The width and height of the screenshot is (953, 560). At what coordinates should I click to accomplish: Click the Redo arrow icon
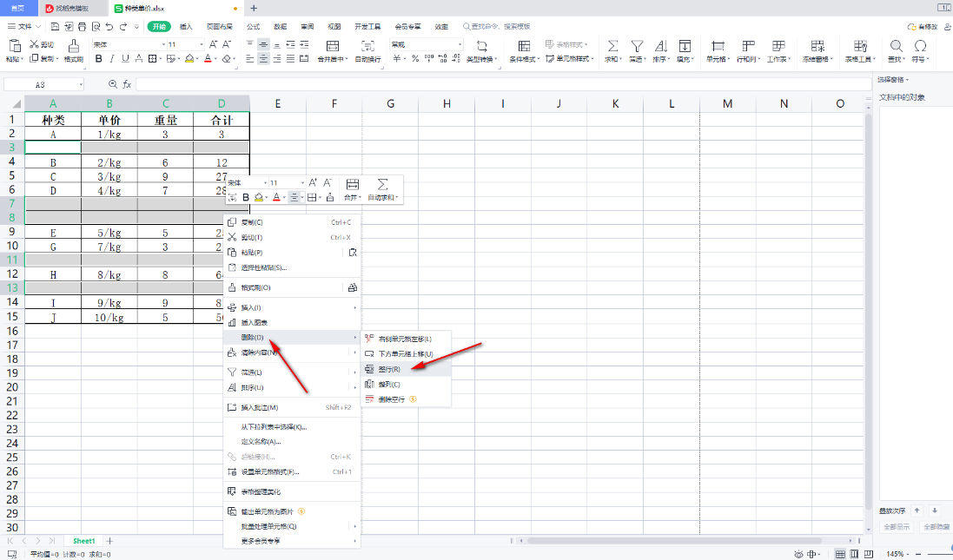click(123, 27)
